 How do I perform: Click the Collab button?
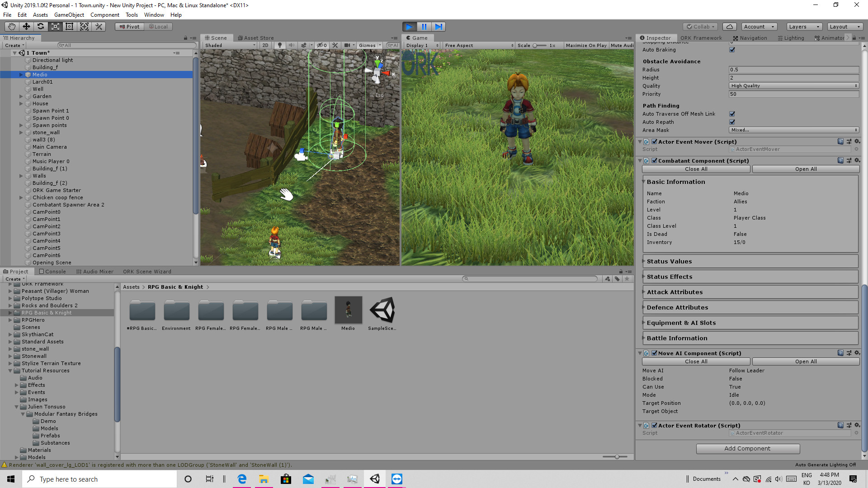click(x=700, y=27)
